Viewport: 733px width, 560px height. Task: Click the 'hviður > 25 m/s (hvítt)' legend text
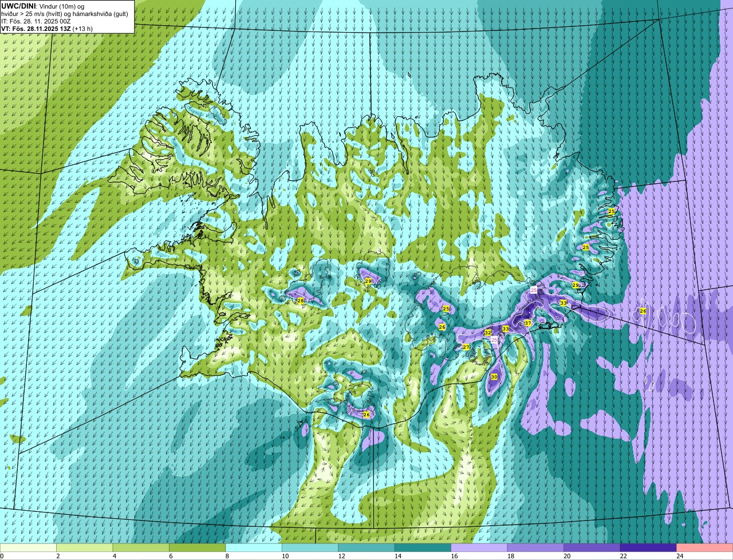(32, 13)
